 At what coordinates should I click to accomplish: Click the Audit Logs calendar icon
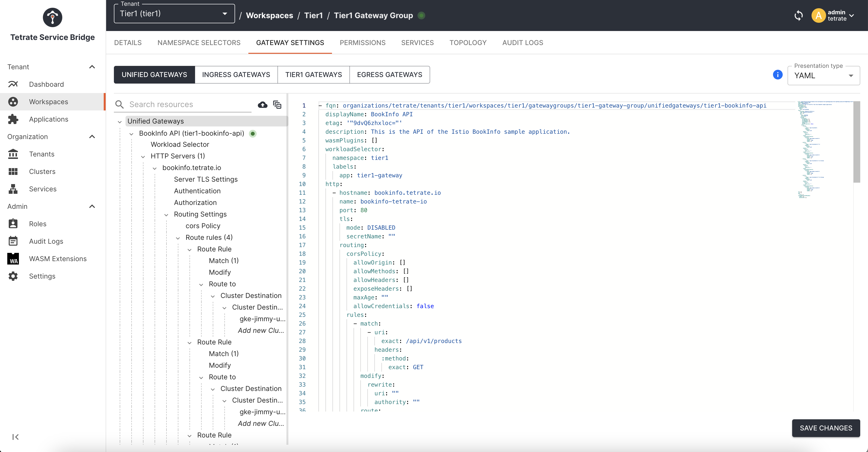13,241
